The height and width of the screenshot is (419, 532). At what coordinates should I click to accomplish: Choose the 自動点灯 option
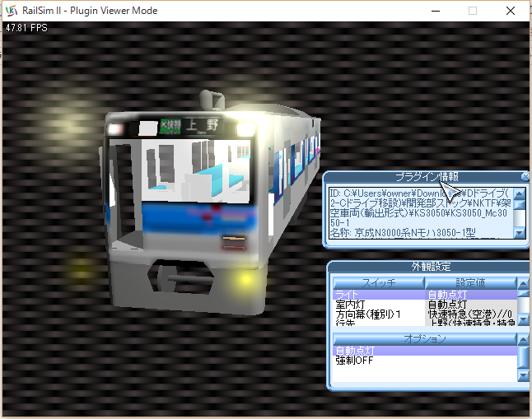pos(425,350)
